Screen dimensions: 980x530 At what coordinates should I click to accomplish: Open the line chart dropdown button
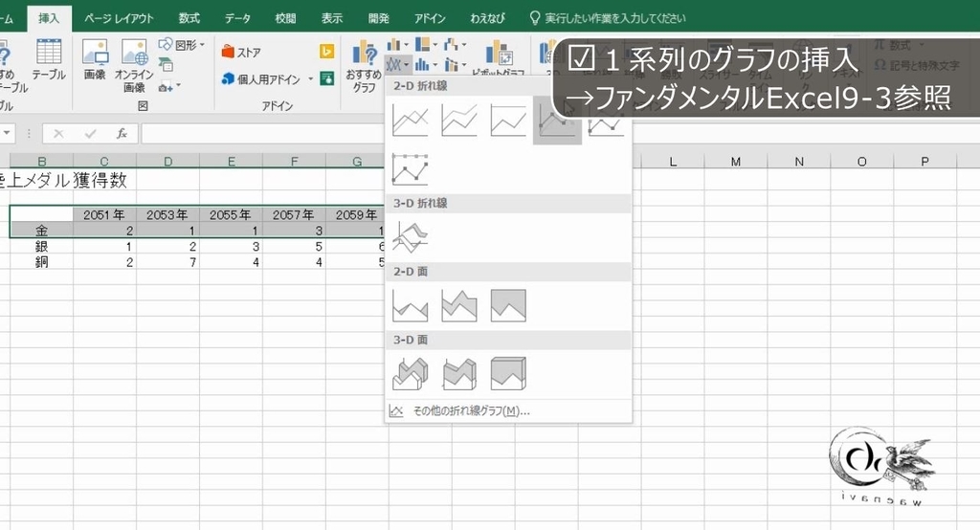pyautogui.click(x=397, y=64)
